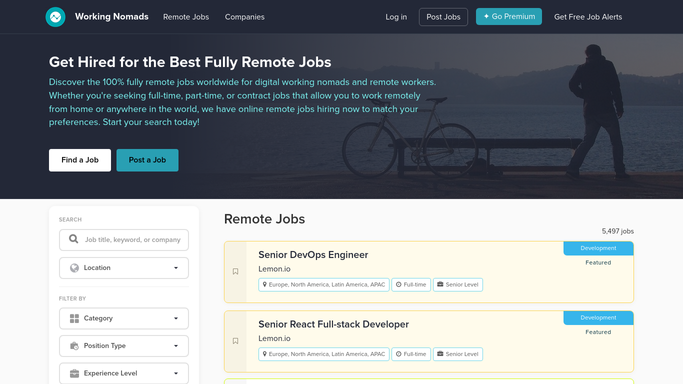
Task: Click the briefcase icon beside Experience Level
Action: [x=74, y=374]
